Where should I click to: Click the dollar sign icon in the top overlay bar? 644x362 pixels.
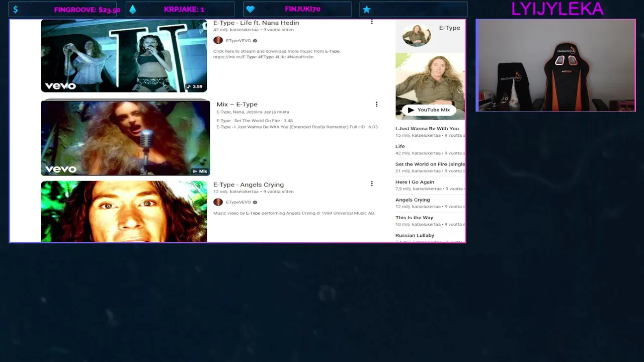pos(16,10)
